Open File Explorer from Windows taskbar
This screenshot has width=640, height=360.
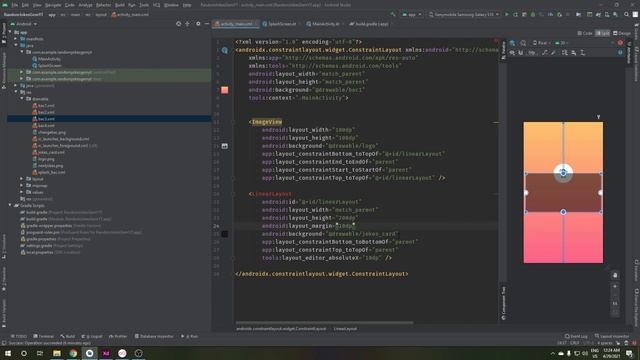coord(57,353)
